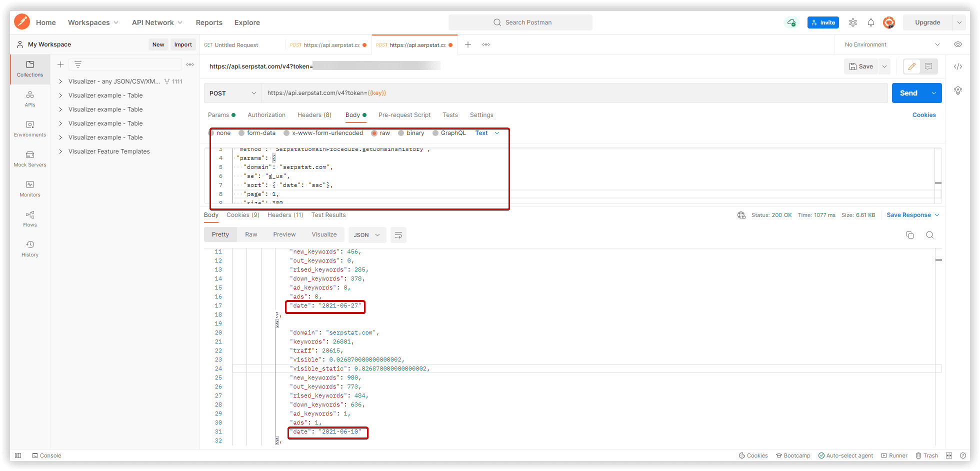Open Bootcamp in the status bar

coord(793,455)
